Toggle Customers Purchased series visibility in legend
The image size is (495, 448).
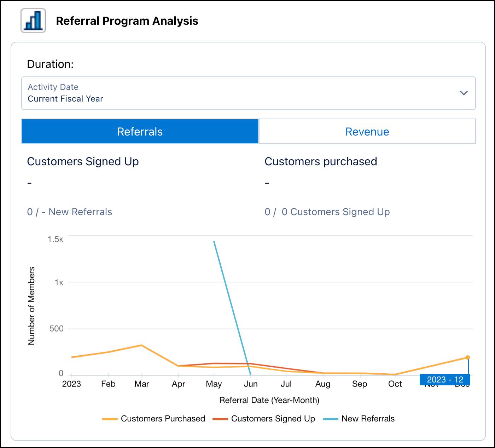coord(163,418)
